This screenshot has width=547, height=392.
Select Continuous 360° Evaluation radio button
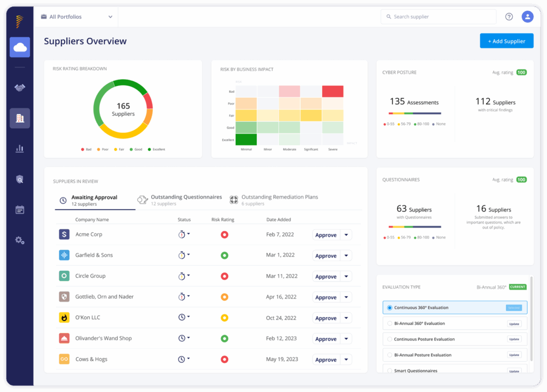pyautogui.click(x=389, y=308)
